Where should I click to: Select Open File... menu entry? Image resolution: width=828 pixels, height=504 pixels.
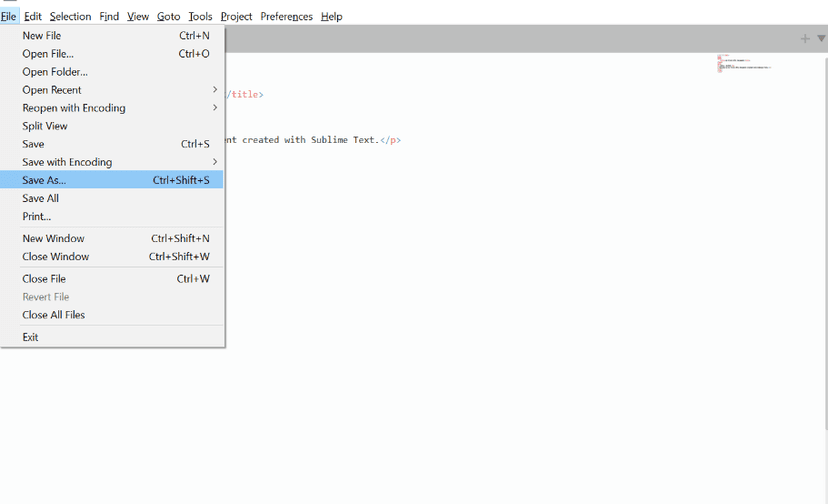coord(112,53)
